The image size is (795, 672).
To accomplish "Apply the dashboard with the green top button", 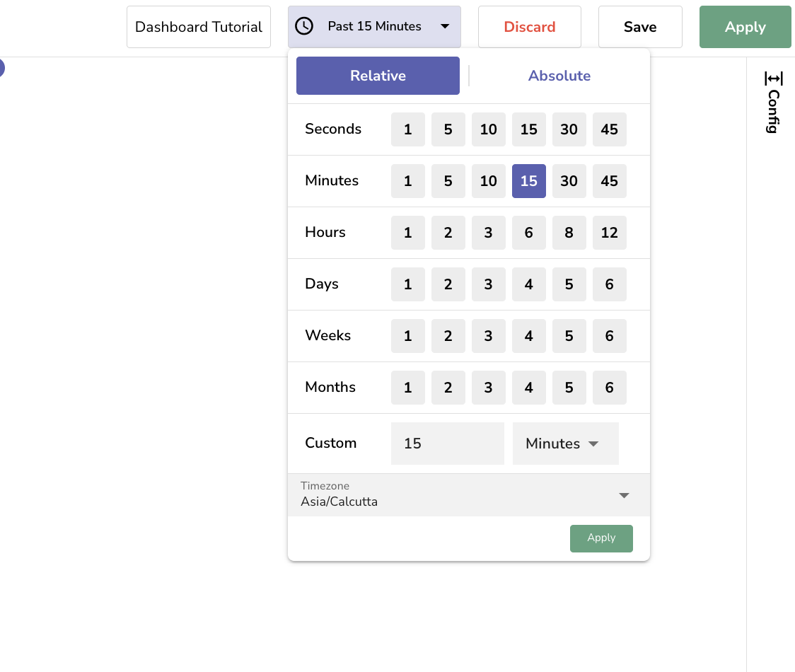I will 745,26.
